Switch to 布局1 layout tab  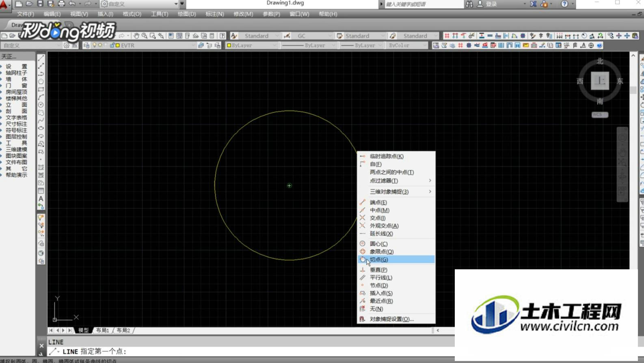(103, 330)
